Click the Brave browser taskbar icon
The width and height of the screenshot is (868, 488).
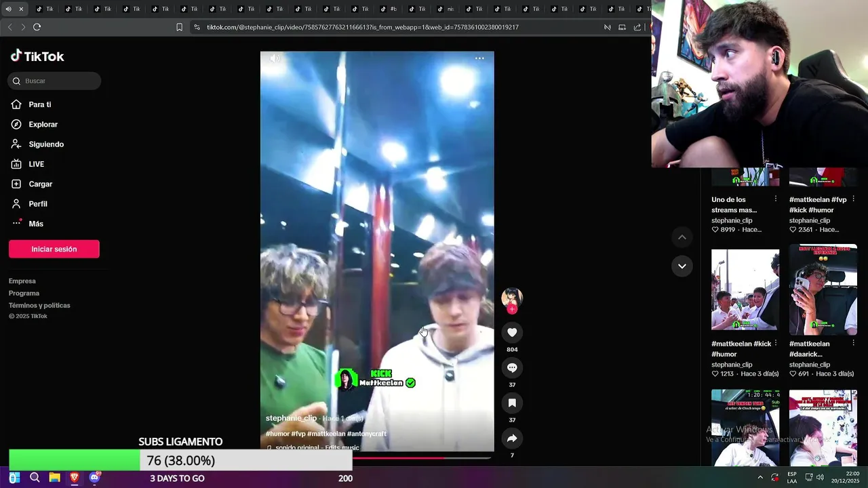pos(75,478)
